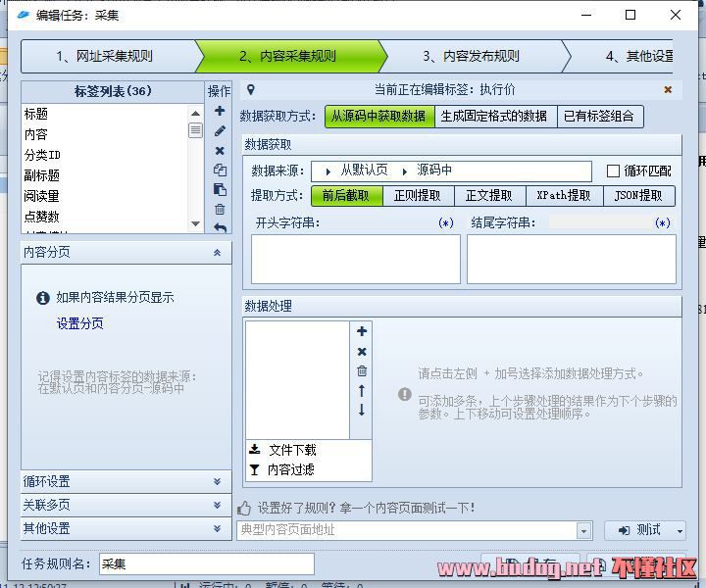Choose the 正文提取 extraction method
The image size is (706, 588).
click(489, 196)
